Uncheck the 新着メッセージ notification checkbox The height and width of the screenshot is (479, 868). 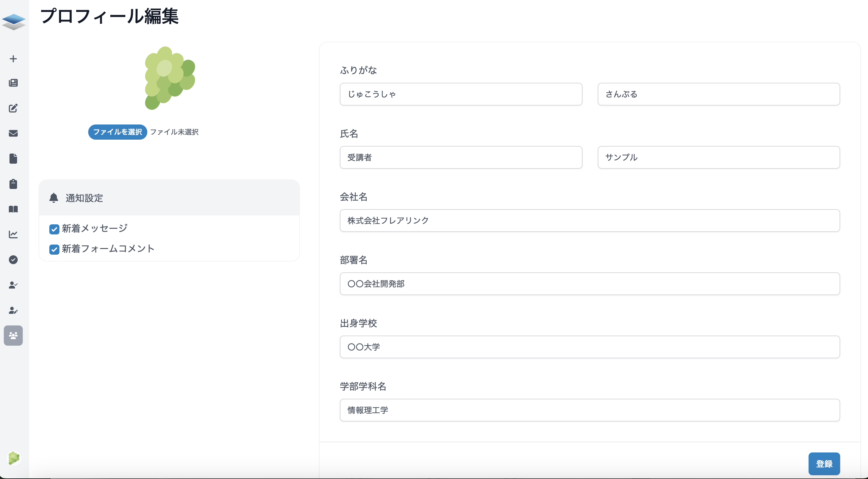coord(54,229)
